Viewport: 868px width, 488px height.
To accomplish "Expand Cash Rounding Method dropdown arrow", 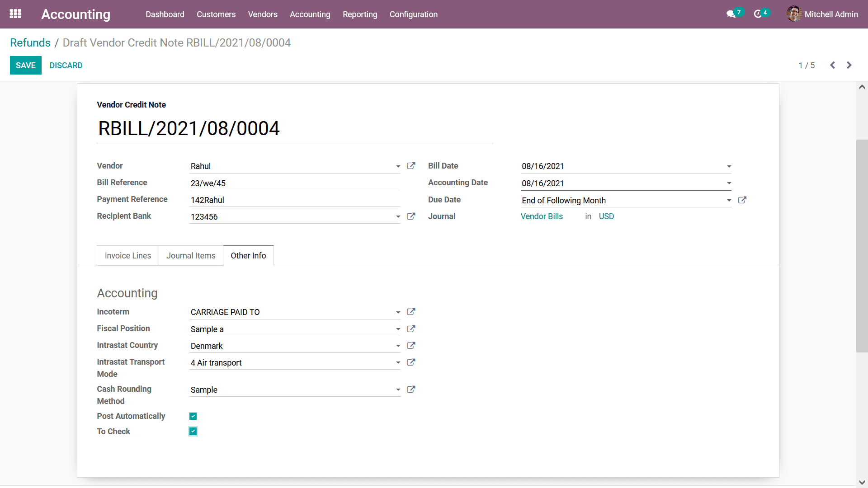I will point(398,389).
